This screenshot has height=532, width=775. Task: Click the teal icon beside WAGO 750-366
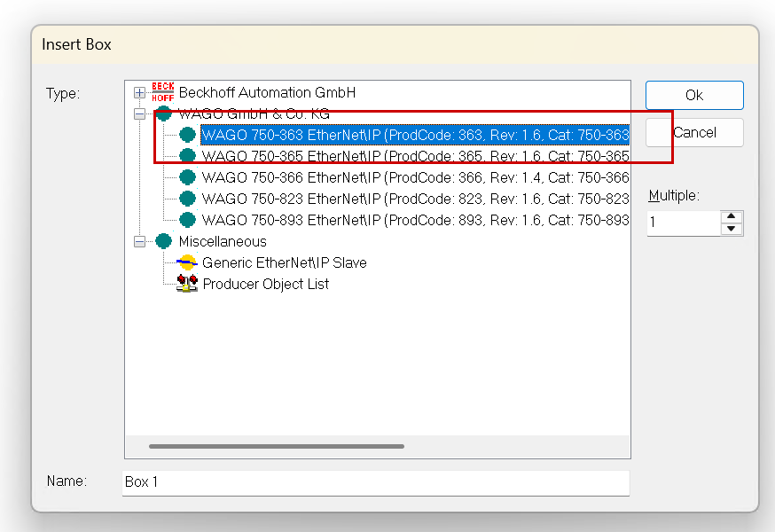187,177
